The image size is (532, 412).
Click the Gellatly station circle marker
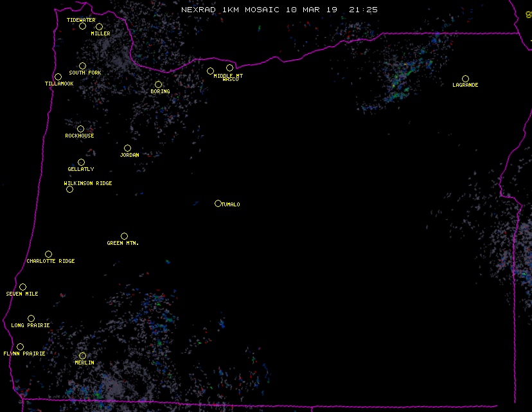(x=81, y=163)
